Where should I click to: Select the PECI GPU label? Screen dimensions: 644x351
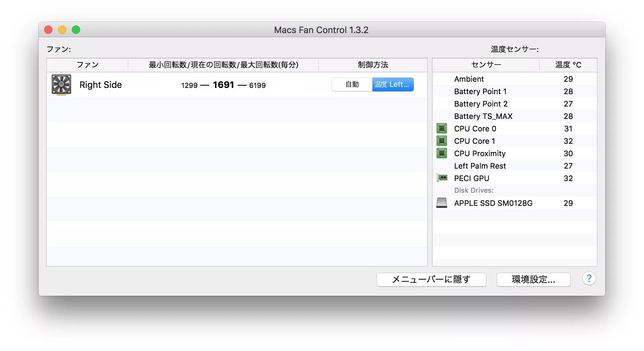[x=471, y=178]
